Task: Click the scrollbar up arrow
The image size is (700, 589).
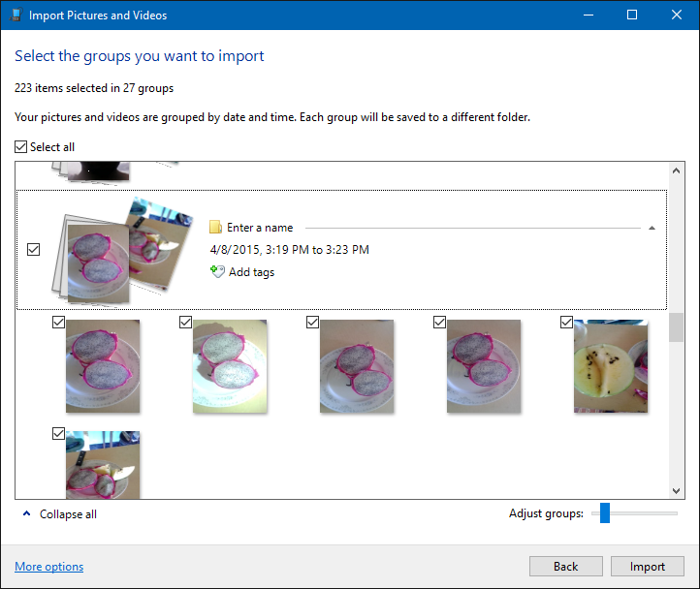Action: 676,170
